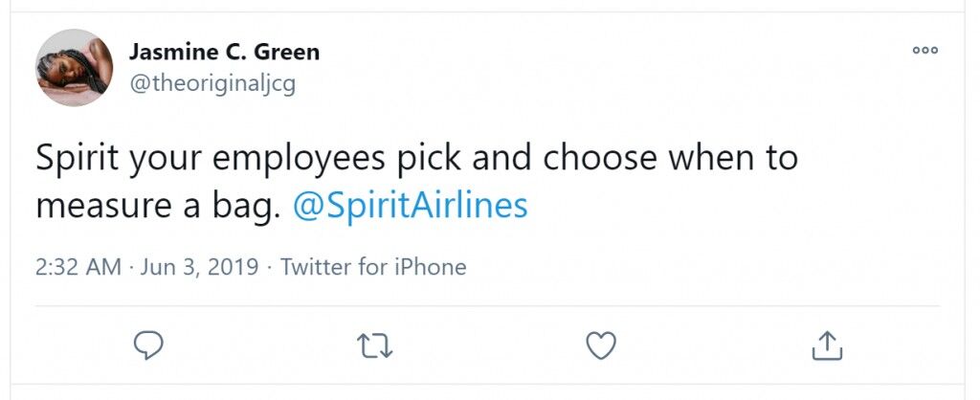This screenshot has height=400, width=980.
Task: Like the tweet with the heart icon
Action: point(601,345)
